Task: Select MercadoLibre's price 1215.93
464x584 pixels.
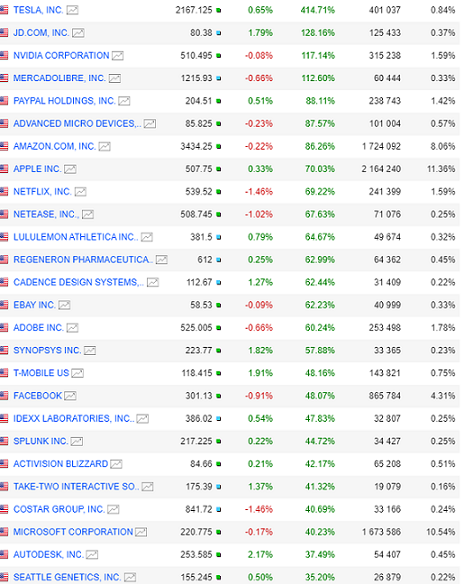Action: pos(196,78)
